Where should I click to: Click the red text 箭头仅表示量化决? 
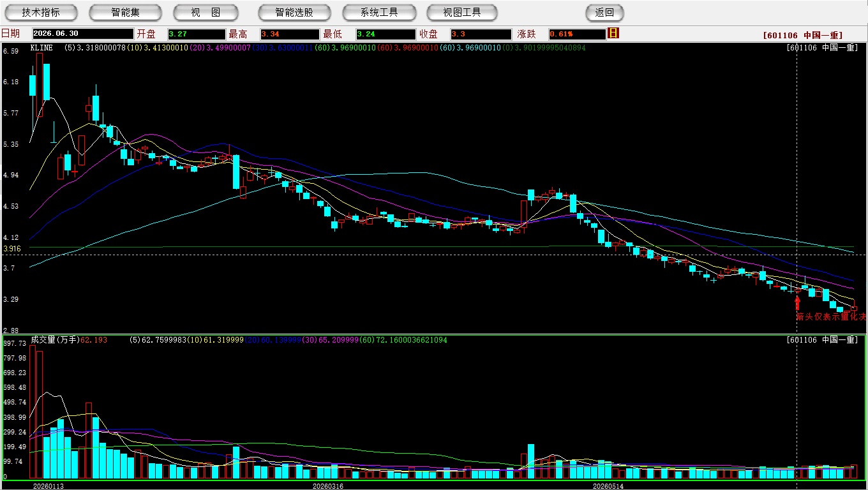(x=831, y=316)
